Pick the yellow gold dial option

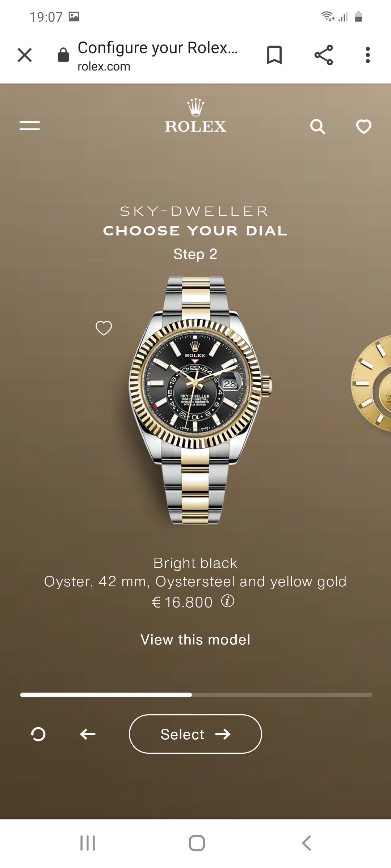pos(371,383)
